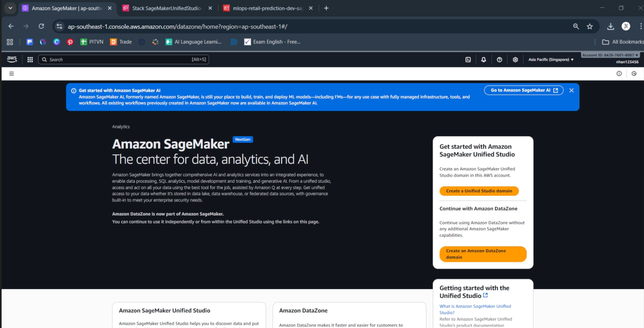Image resolution: width=644 pixels, height=328 pixels.
Task: Click Create an Amazon DataZone domain
Action: [x=482, y=254]
